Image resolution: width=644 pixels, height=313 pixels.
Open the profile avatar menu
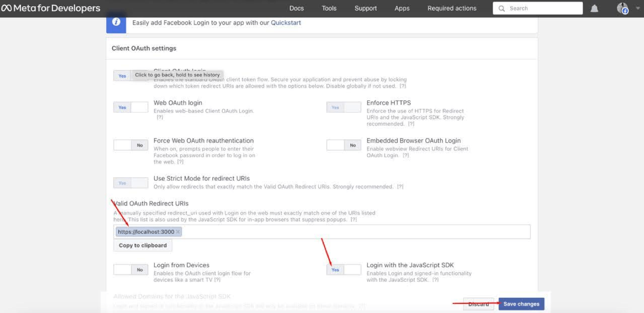coord(623,8)
